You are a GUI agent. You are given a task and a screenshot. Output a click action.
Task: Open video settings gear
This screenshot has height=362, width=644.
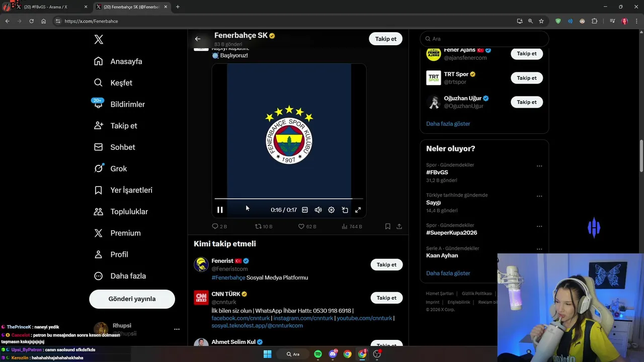pyautogui.click(x=331, y=210)
